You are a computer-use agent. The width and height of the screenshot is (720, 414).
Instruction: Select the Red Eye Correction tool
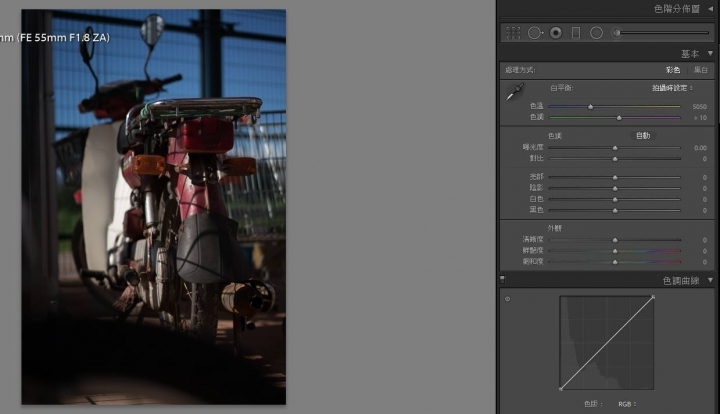tap(556, 33)
